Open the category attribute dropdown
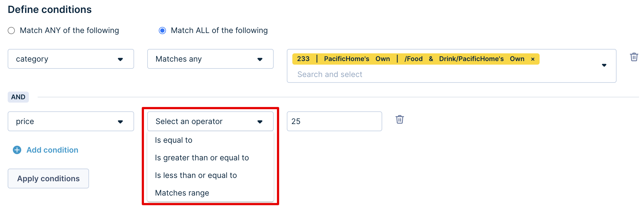 71,59
